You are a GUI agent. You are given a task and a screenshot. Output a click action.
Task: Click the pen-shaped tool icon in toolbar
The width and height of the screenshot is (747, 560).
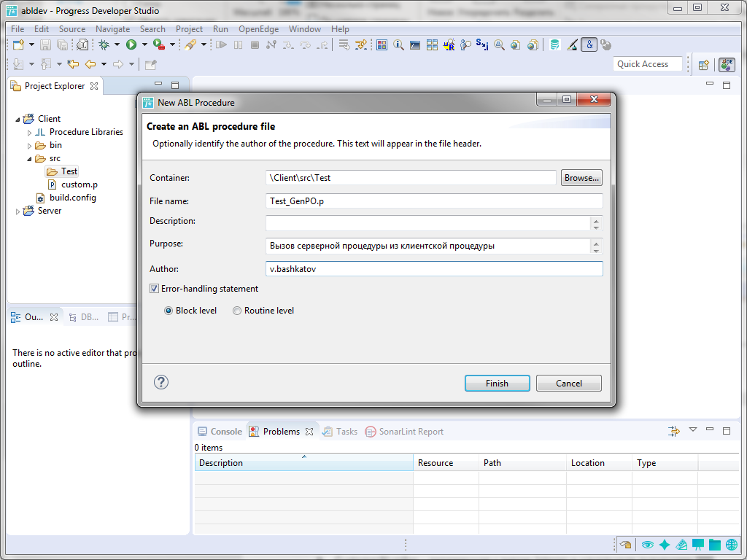[x=190, y=44]
